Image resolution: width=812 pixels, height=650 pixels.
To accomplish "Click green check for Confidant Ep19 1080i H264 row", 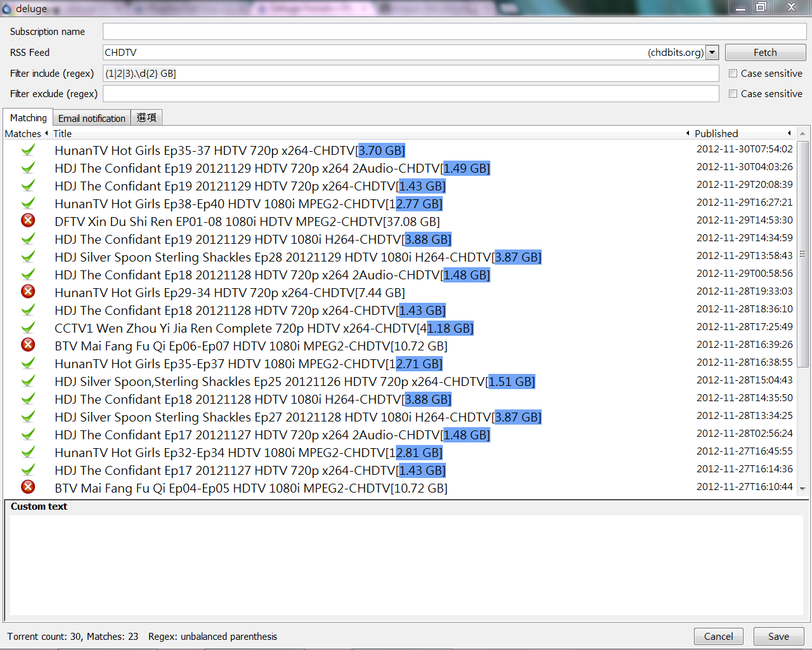I will tap(28, 239).
